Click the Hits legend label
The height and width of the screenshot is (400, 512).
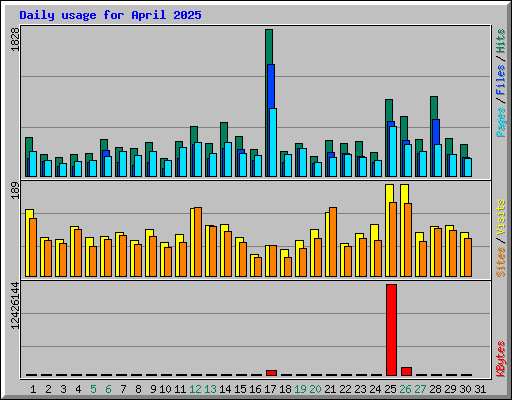point(501,41)
